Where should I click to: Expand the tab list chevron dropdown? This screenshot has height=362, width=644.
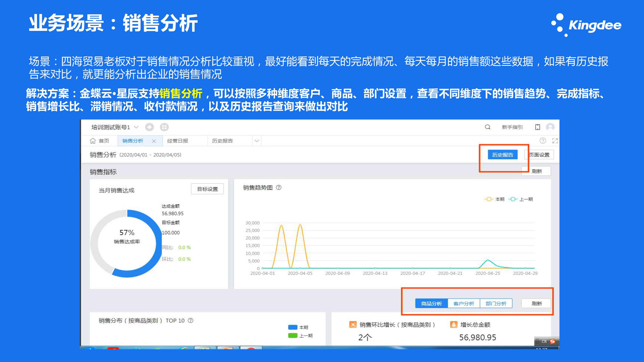point(257,141)
